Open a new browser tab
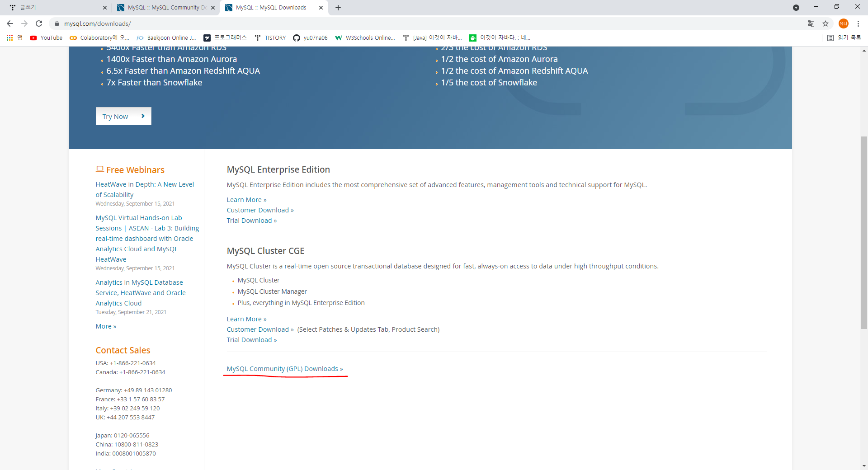The width and height of the screenshot is (868, 470). coord(338,8)
